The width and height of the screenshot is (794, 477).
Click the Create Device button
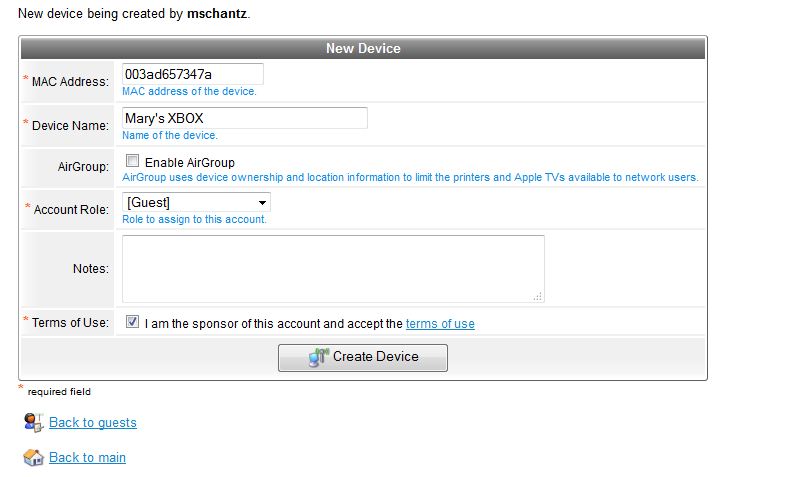click(x=363, y=357)
